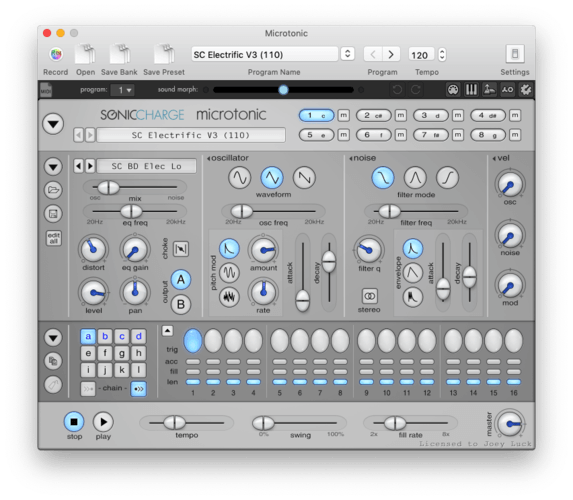Choose high-pass noise filter mode
The image size is (573, 500).
[447, 178]
